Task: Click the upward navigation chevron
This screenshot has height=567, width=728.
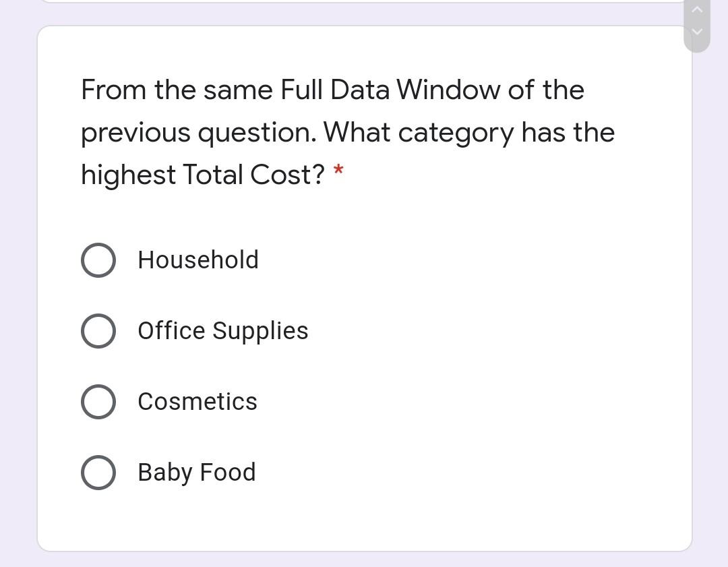Action: pyautogui.click(x=696, y=9)
